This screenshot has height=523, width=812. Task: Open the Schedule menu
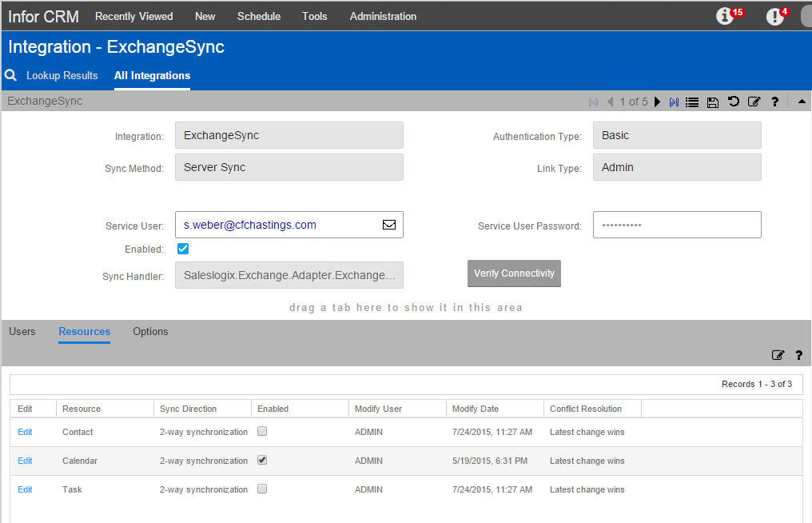pos(259,16)
